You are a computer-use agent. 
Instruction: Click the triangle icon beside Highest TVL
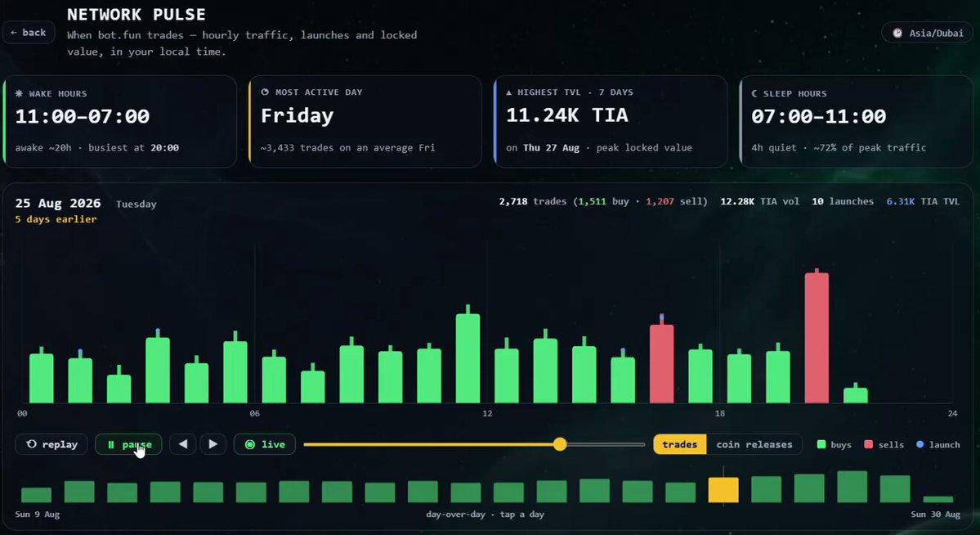click(x=508, y=92)
